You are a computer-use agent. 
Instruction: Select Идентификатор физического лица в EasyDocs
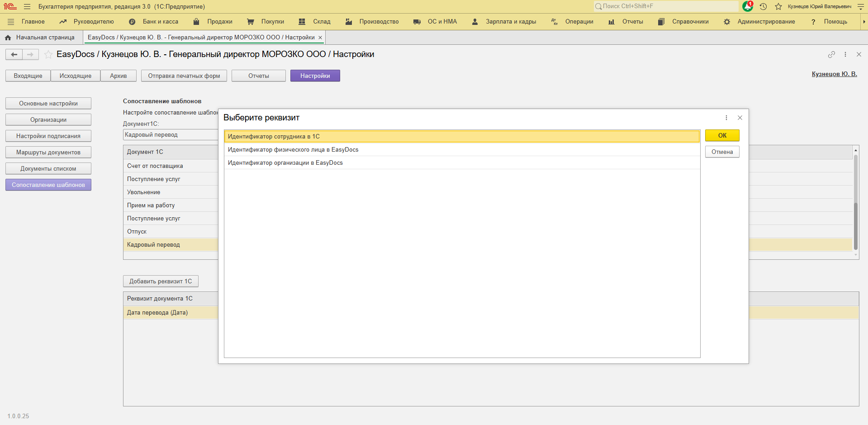click(293, 150)
